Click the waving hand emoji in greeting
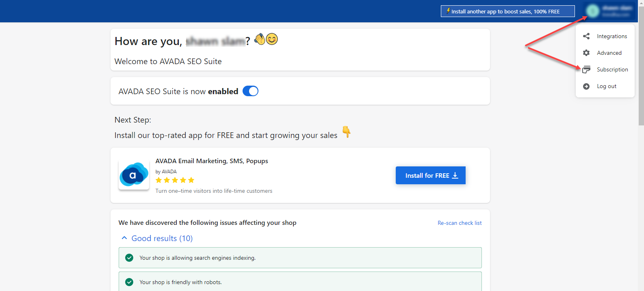Image resolution: width=644 pixels, height=291 pixels. [260, 39]
